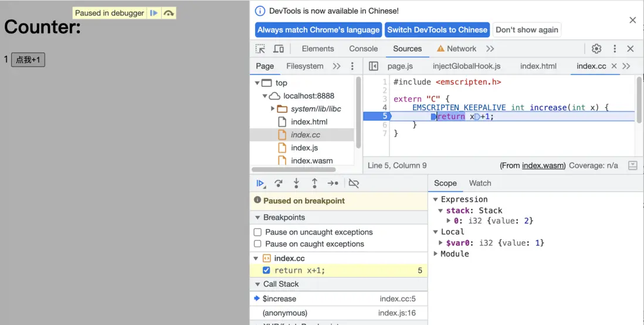Select the (anonymous) call stack frame
This screenshot has height=325, width=644.
pyautogui.click(x=339, y=313)
